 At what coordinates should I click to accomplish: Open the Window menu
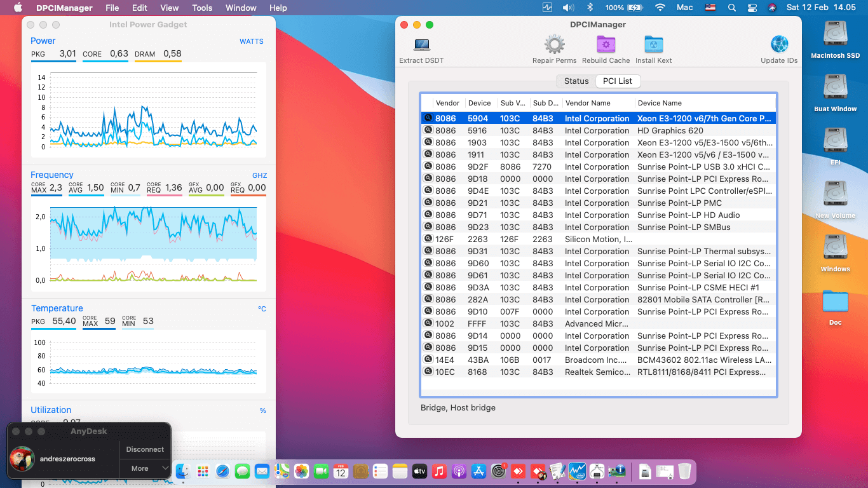(241, 8)
